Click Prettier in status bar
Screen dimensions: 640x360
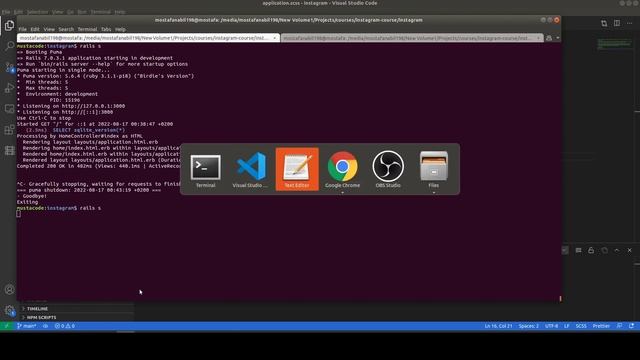tap(601, 326)
